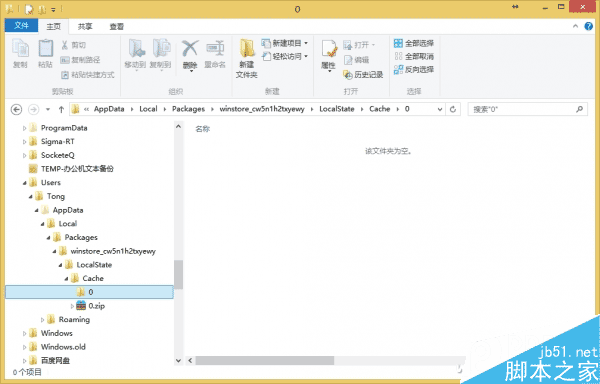The image size is (600, 384).
Task: Expand the Roaming tree node
Action: point(42,320)
